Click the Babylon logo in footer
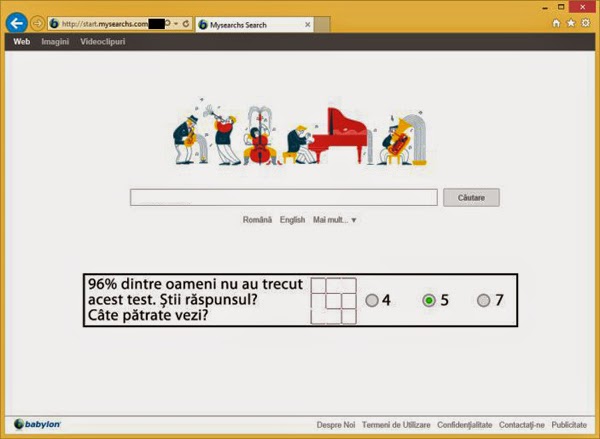 click(x=38, y=424)
